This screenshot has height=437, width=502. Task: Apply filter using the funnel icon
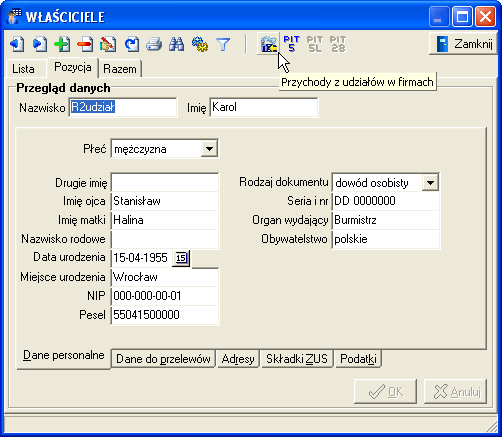[223, 44]
